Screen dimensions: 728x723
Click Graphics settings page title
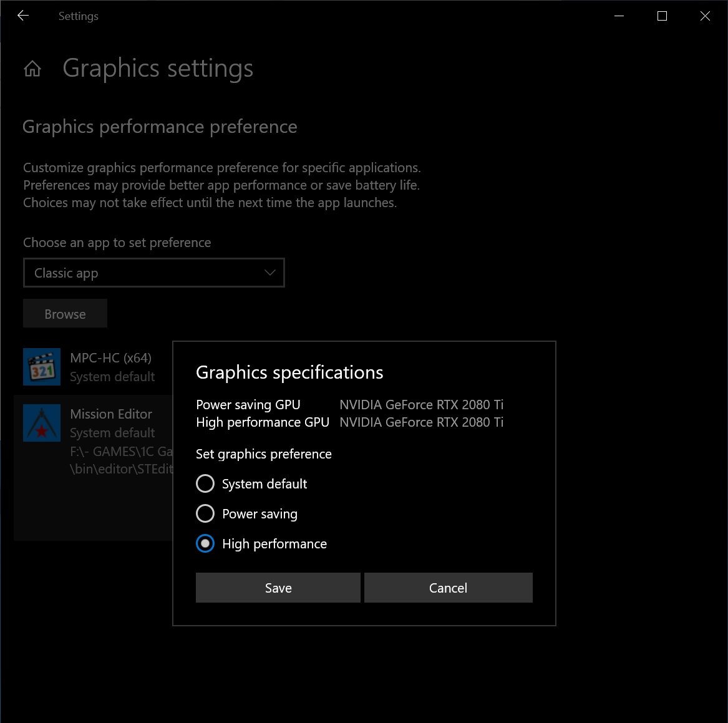click(x=158, y=68)
